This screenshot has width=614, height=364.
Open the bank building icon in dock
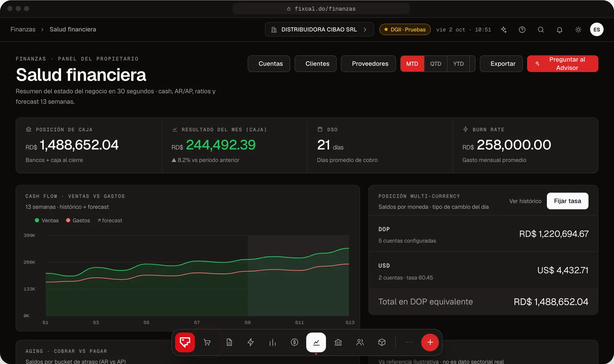point(338,342)
